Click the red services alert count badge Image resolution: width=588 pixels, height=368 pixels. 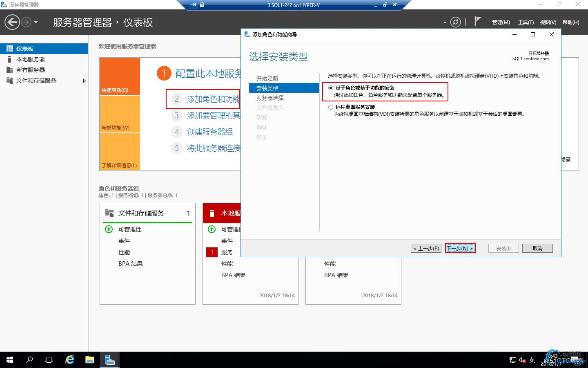pyautogui.click(x=212, y=252)
